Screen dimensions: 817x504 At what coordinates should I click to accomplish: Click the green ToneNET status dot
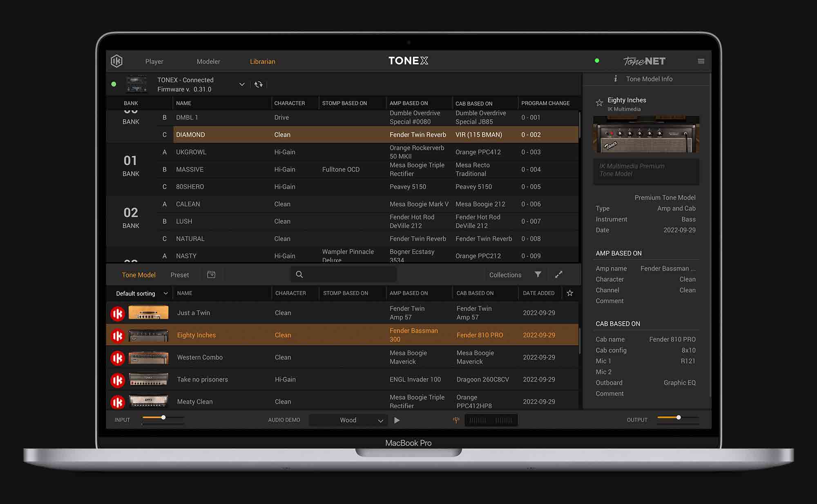coord(597,61)
